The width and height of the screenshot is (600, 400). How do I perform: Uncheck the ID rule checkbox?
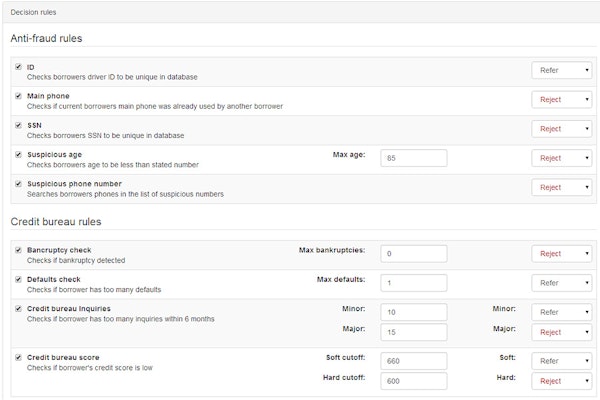tap(18, 67)
